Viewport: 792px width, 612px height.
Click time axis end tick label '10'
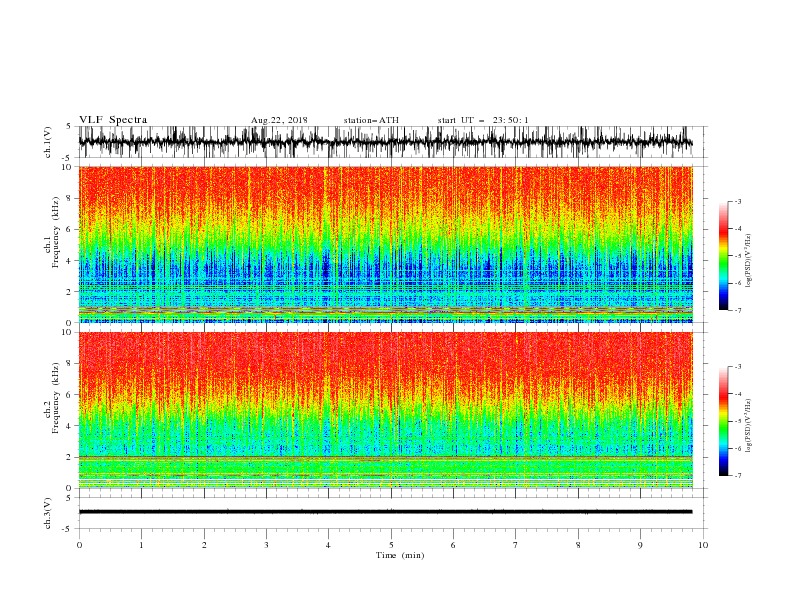point(703,545)
